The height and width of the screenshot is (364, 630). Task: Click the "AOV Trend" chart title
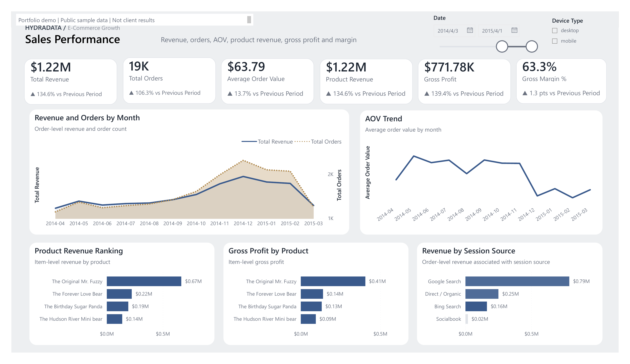click(384, 119)
